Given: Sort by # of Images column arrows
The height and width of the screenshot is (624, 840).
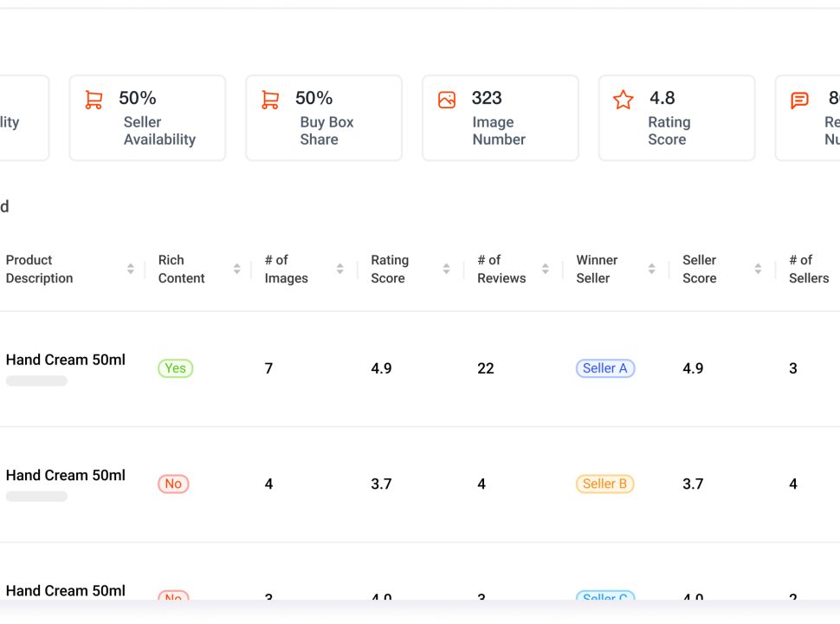Looking at the screenshot, I should pyautogui.click(x=340, y=270).
